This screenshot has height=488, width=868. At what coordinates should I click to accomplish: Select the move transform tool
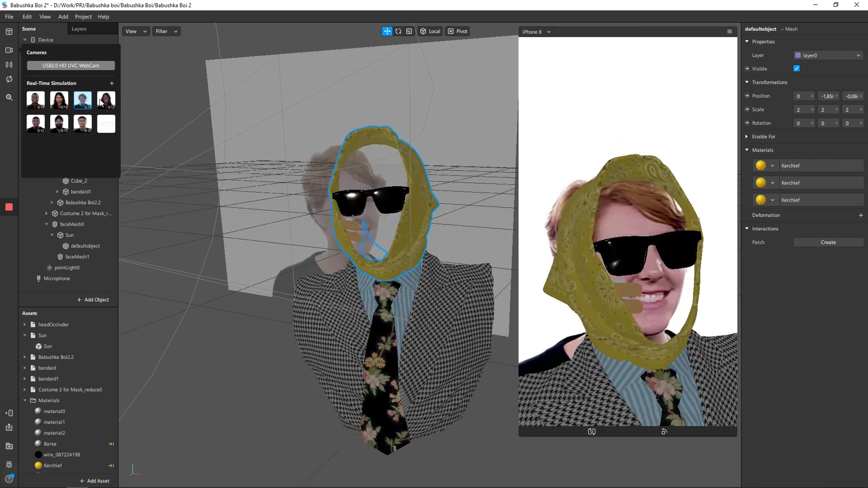(x=387, y=31)
